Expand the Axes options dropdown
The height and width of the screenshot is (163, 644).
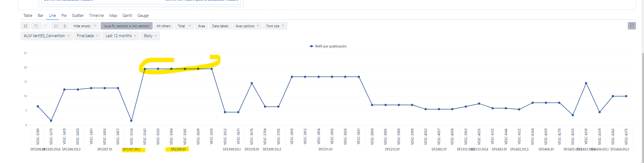[247, 26]
